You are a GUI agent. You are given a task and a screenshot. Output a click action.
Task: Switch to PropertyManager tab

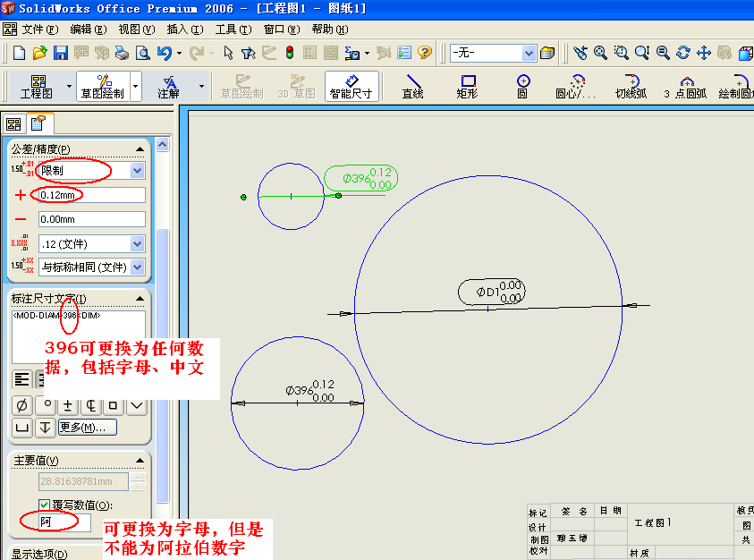point(38,123)
